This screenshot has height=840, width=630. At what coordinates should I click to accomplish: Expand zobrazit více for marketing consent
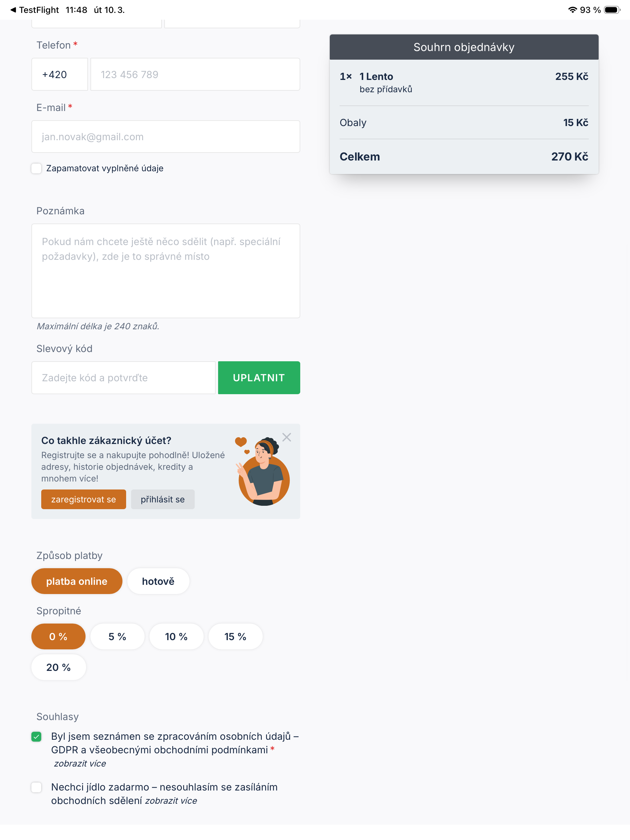(x=171, y=801)
